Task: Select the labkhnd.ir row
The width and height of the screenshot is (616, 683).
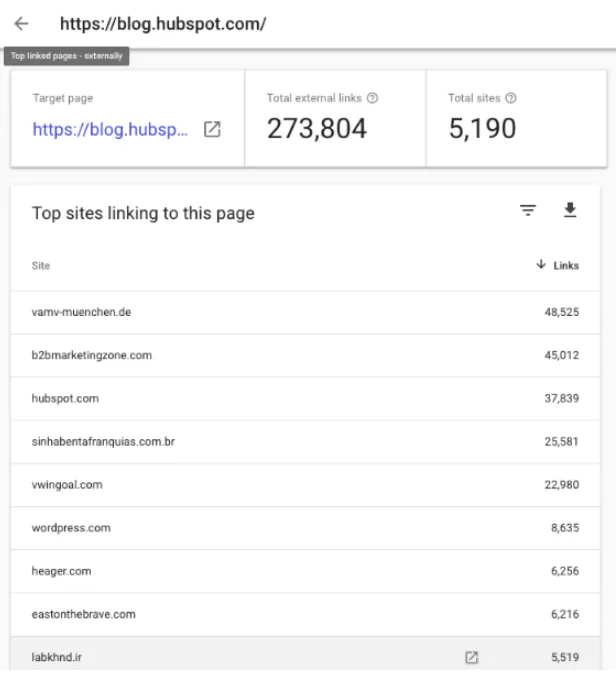Action: click(x=305, y=653)
